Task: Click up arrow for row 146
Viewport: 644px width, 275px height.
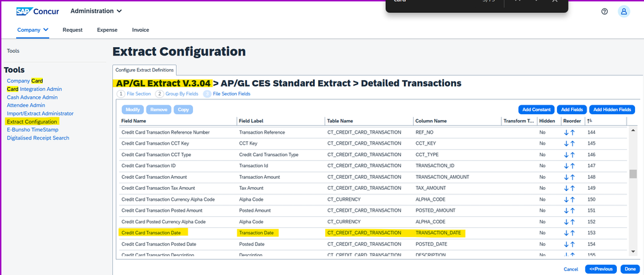Action: [x=572, y=155]
